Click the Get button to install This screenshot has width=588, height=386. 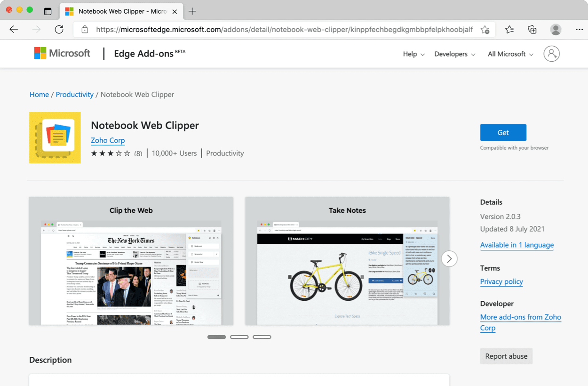[x=503, y=132]
